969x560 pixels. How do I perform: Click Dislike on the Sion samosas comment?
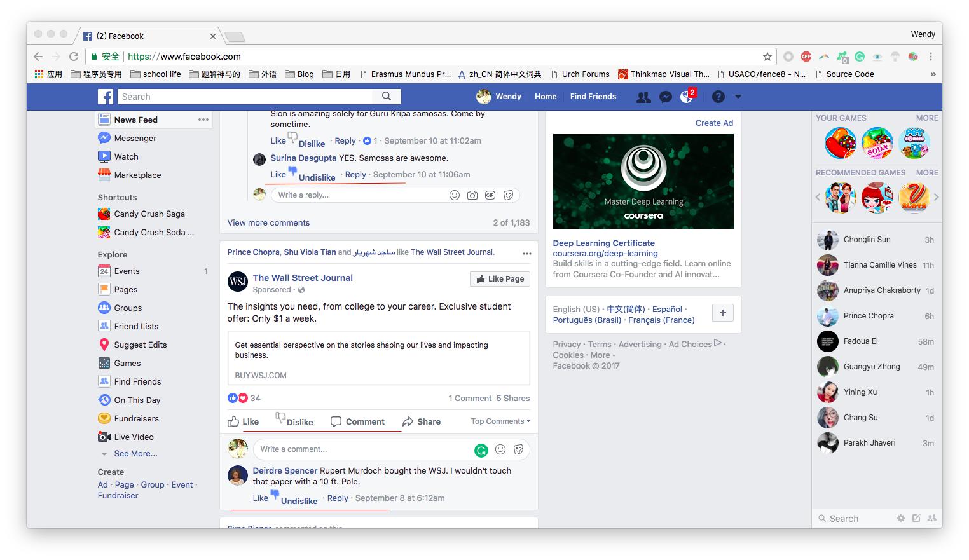(x=306, y=141)
